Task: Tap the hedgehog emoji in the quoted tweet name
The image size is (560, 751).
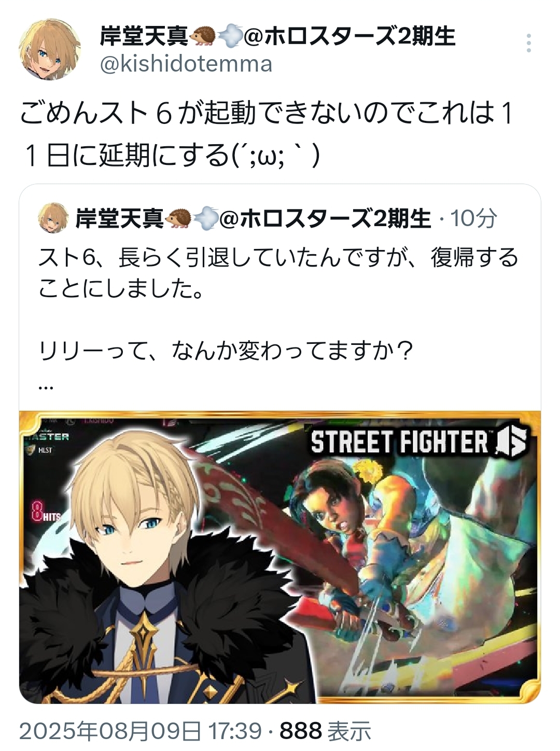Action: (178, 218)
